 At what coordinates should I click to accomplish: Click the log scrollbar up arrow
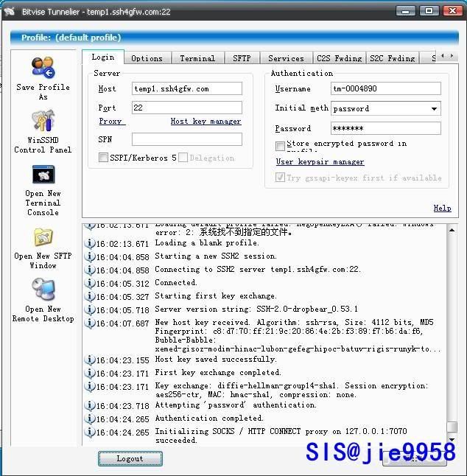click(452, 231)
